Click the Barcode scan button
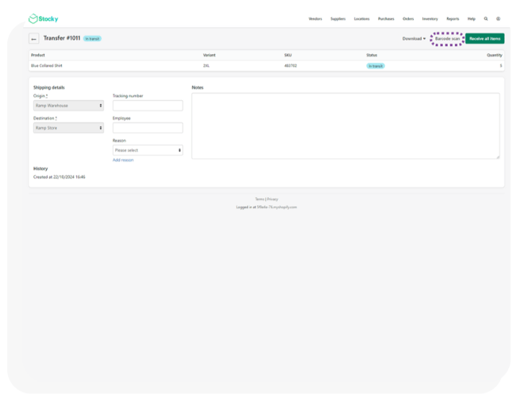Viewport: 532px width, 399px height. click(x=447, y=39)
